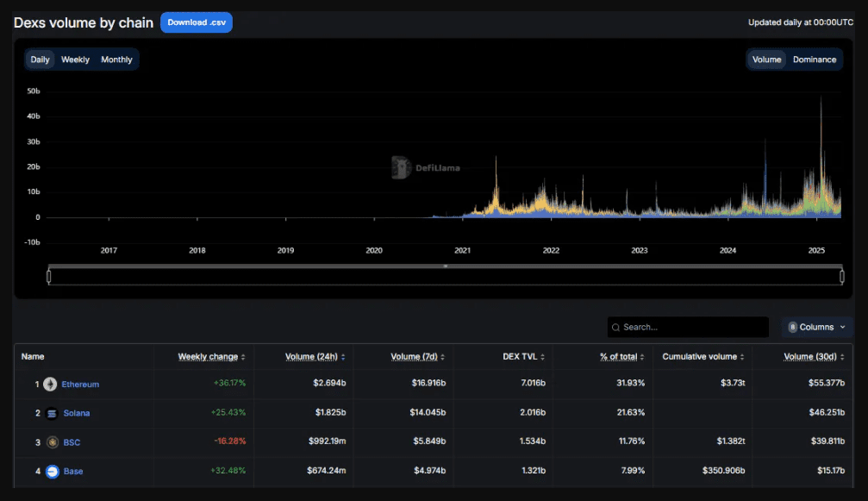Click the right handle of chart range slider
Viewport: 868px width, 501px height.
(842, 276)
